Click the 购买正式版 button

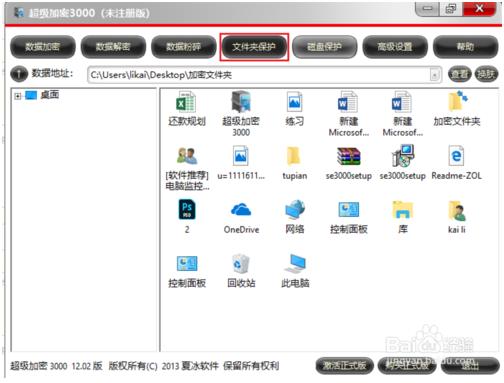[x=407, y=366]
